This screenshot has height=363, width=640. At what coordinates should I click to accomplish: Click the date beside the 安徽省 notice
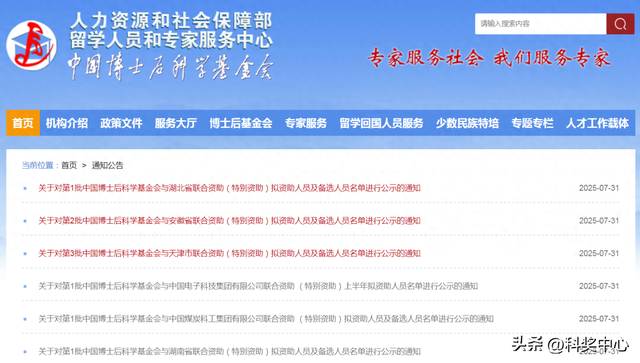click(599, 220)
